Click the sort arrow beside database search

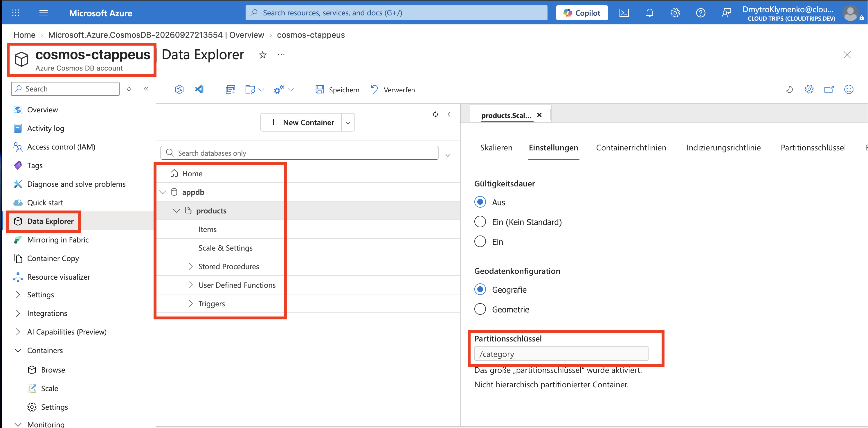pyautogui.click(x=448, y=153)
